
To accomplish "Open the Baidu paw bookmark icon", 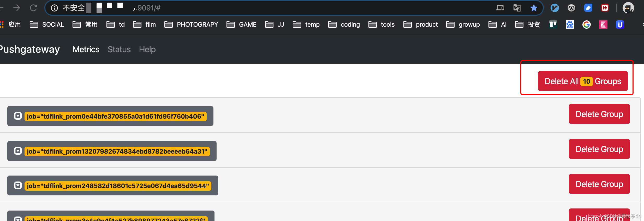I will tap(570, 25).
